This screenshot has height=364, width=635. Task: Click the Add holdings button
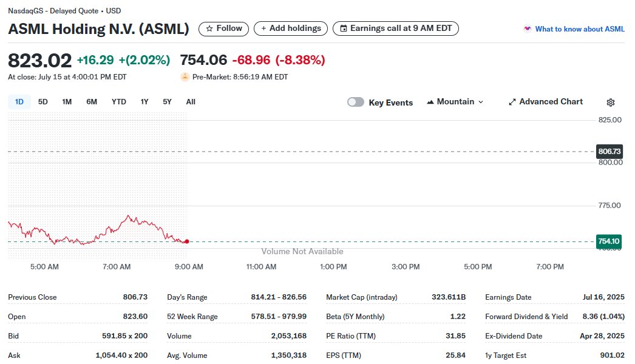pos(291,29)
